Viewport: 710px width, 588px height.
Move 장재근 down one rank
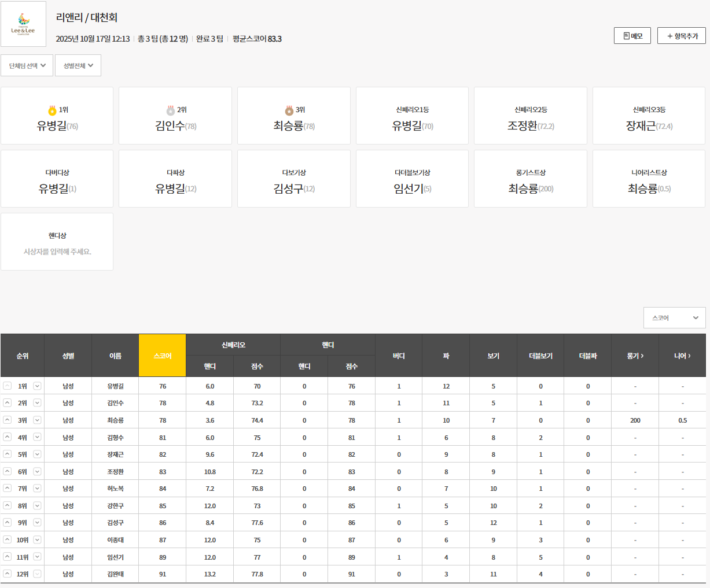click(x=37, y=454)
